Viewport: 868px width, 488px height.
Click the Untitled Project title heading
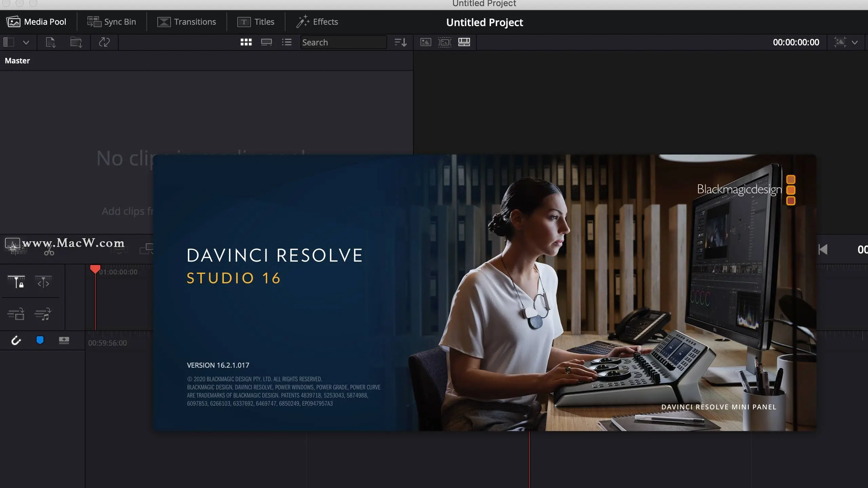(485, 22)
